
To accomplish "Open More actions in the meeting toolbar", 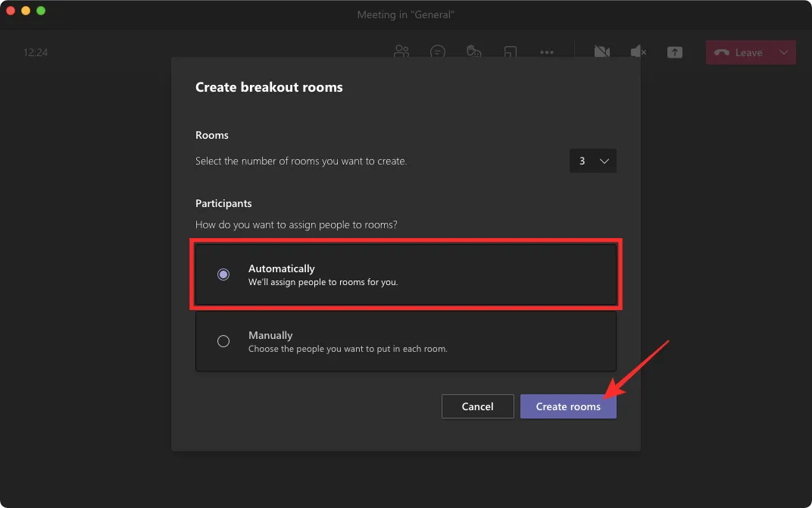I will (x=546, y=52).
